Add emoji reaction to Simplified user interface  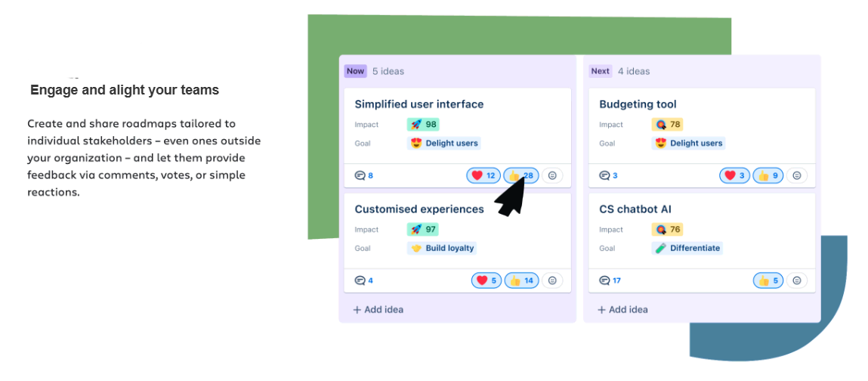[x=552, y=175]
